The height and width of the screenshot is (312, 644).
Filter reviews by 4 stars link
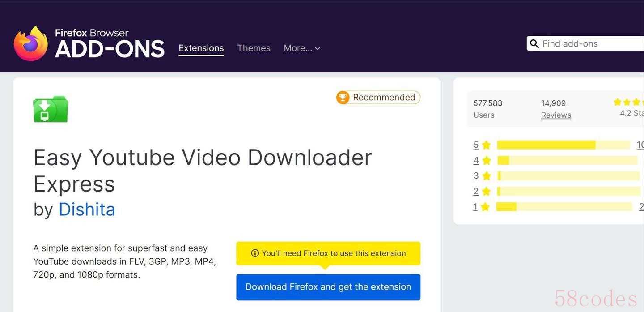tap(476, 160)
